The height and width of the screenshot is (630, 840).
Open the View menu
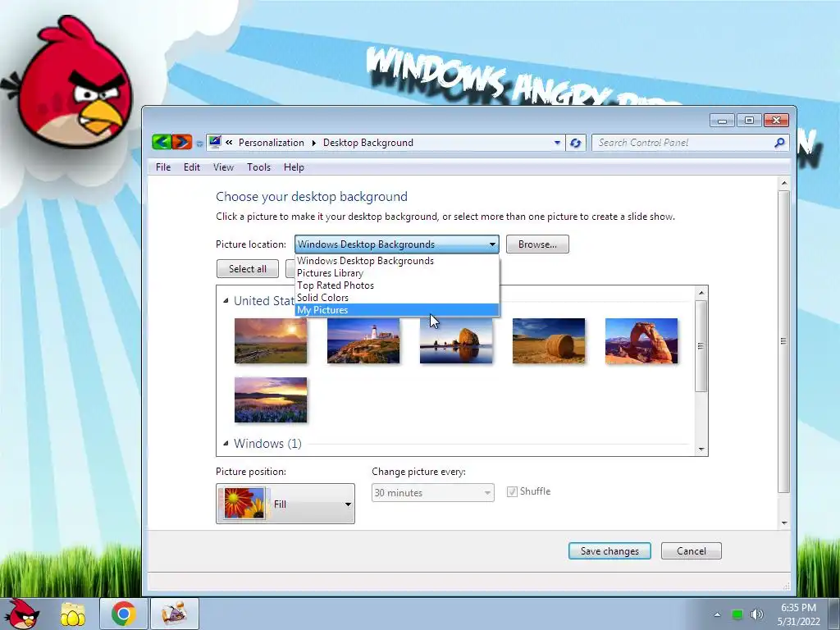point(223,167)
